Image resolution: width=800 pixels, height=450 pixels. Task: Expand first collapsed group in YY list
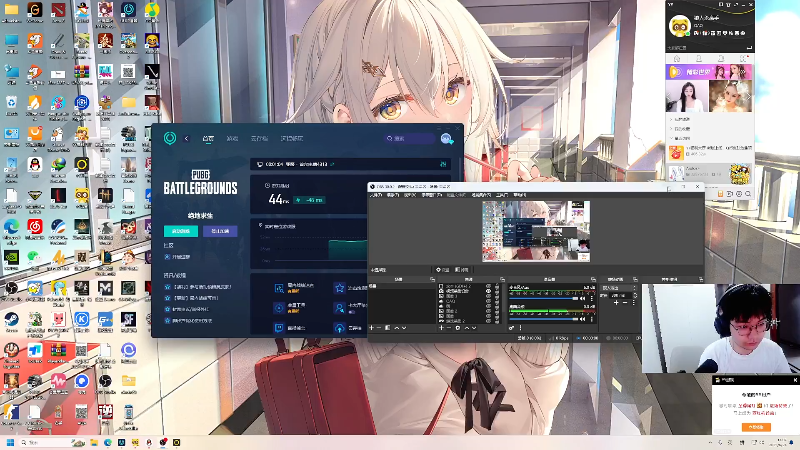tap(671, 119)
